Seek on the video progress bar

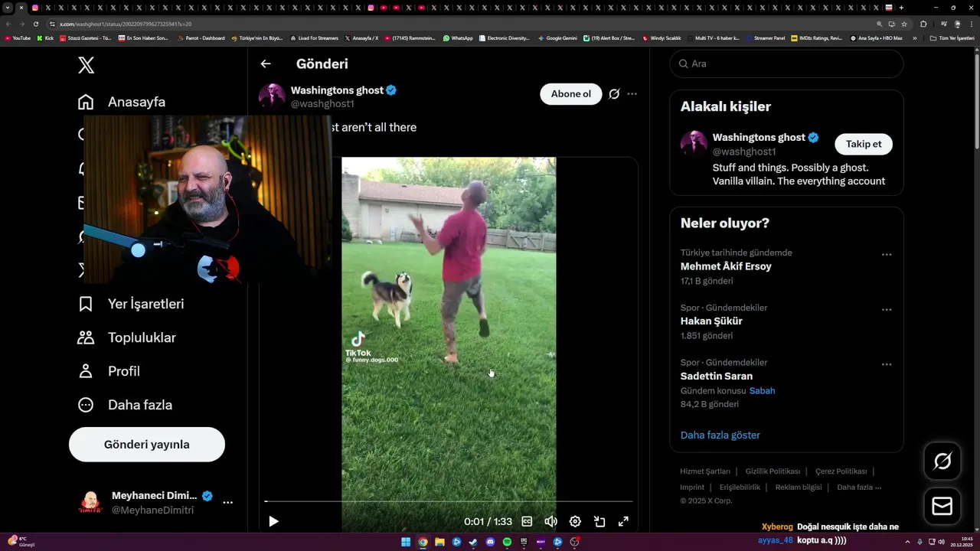(449, 501)
